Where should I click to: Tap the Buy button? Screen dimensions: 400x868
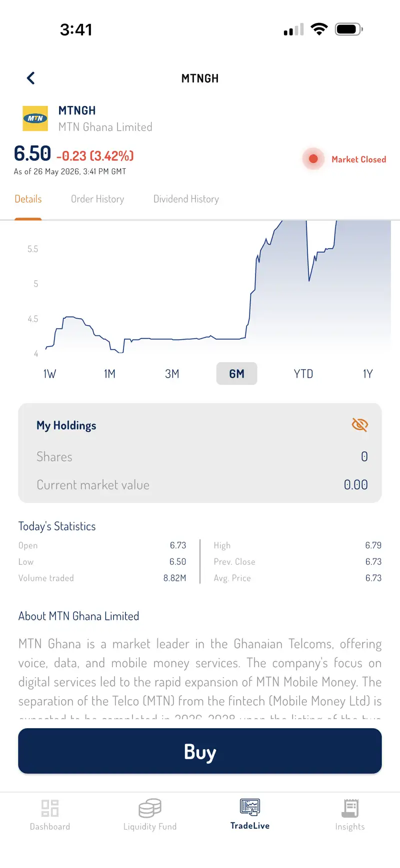click(x=200, y=751)
